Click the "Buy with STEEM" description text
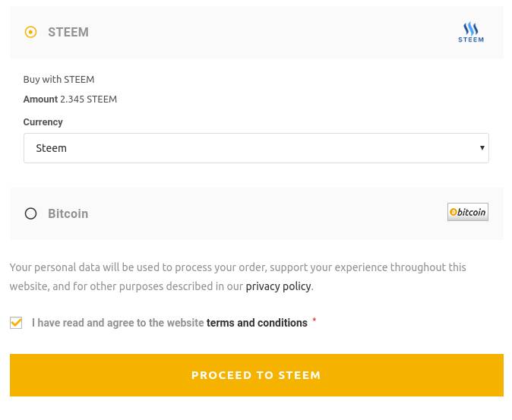512x420 pixels. point(58,79)
